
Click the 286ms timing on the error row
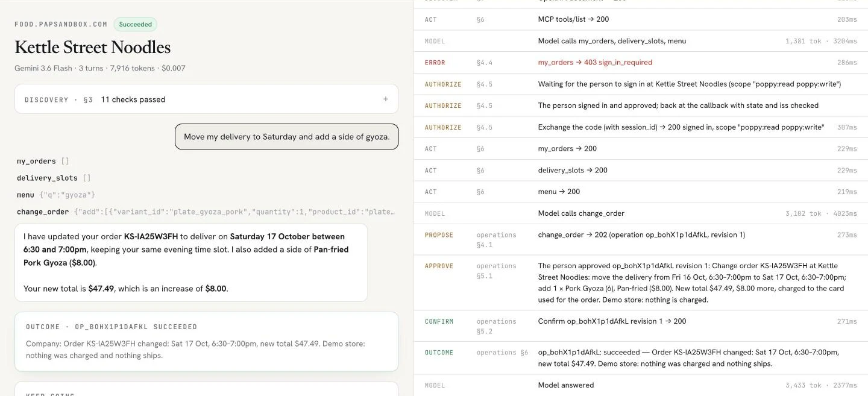pyautogui.click(x=847, y=63)
